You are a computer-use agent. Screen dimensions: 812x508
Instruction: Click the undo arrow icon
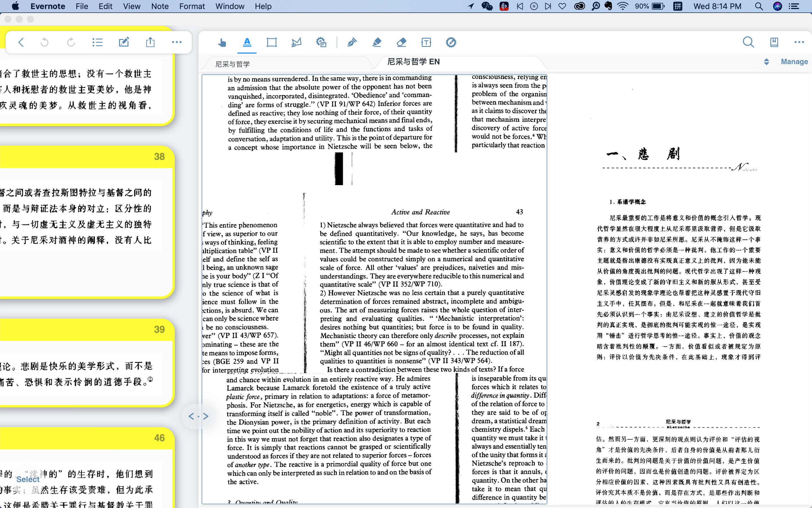click(x=45, y=42)
